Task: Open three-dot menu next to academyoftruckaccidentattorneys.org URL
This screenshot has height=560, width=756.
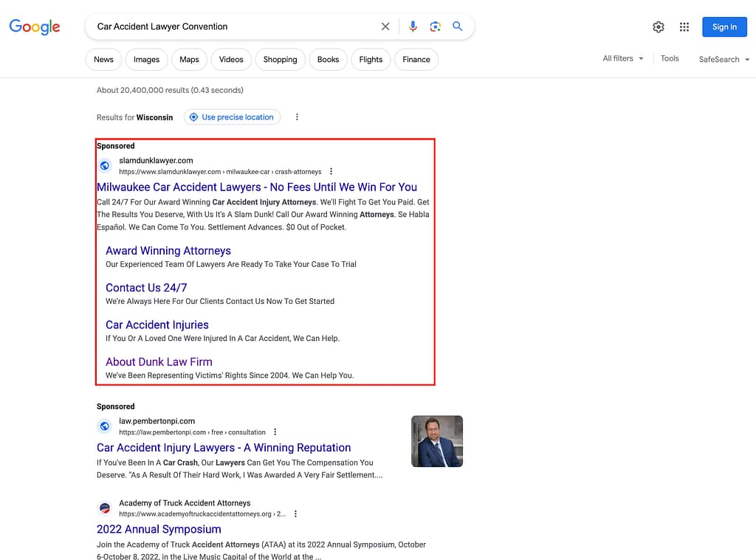Action: (x=295, y=514)
